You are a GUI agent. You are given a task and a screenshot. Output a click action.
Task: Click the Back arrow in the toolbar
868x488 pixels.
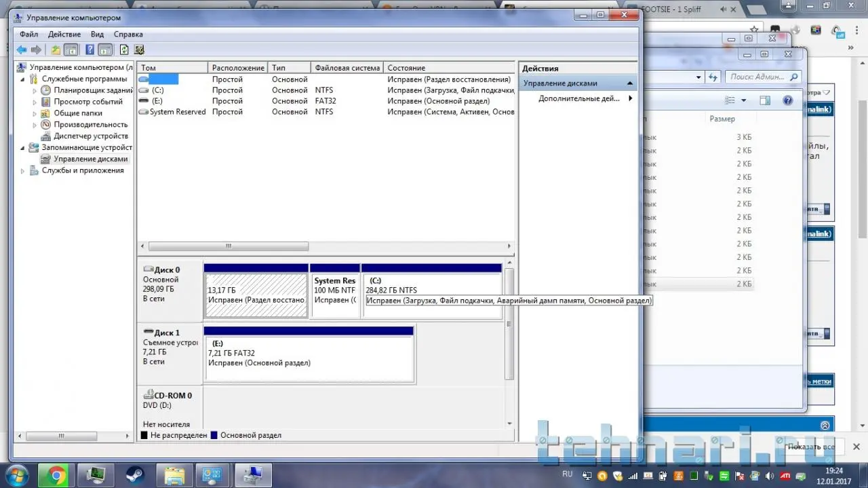[x=22, y=50]
